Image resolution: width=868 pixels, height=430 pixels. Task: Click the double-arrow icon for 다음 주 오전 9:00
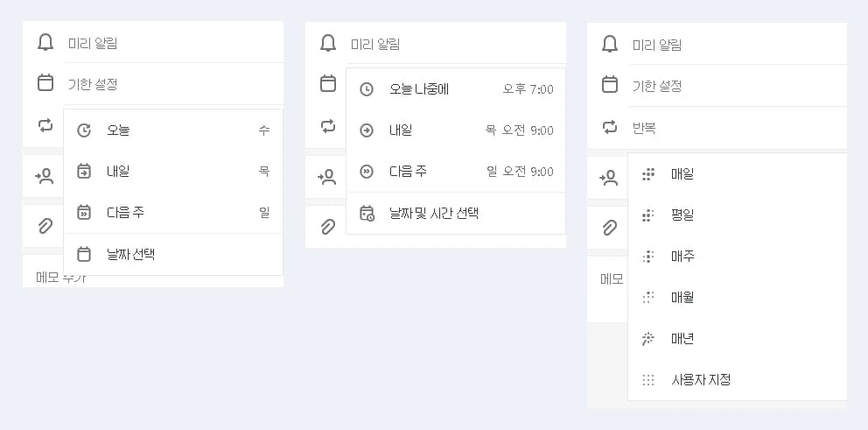pyautogui.click(x=367, y=172)
